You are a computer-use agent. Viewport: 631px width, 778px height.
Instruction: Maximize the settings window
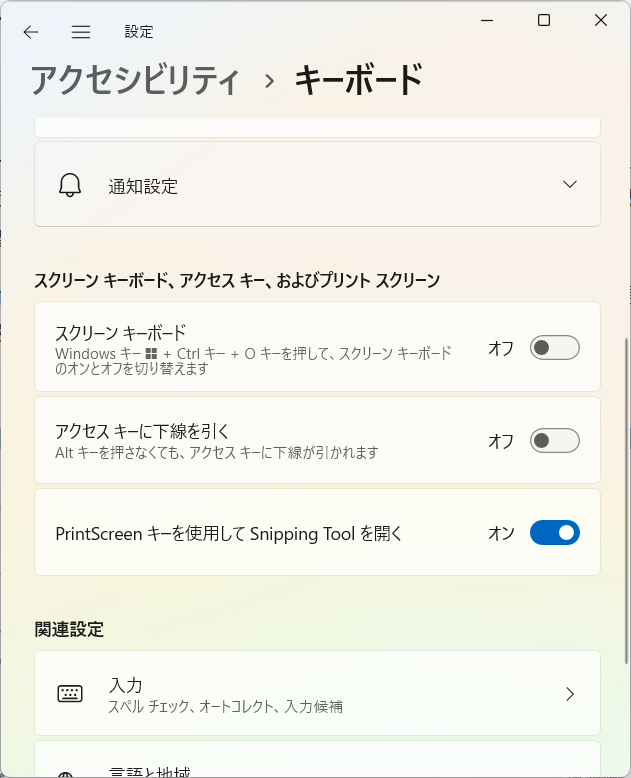pos(544,20)
